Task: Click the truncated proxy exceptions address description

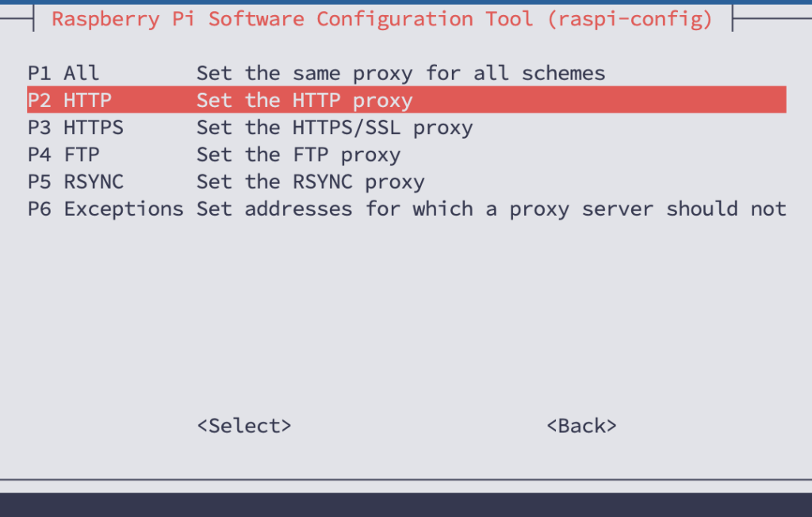Action: tap(491, 209)
